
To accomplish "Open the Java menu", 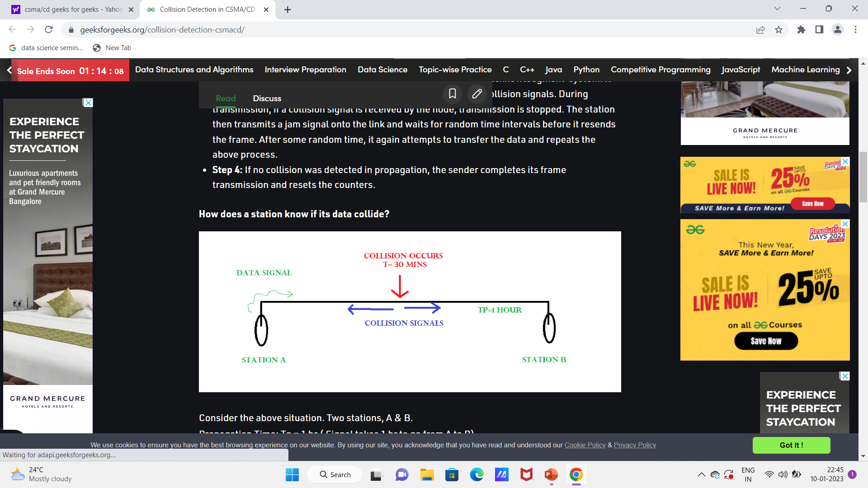I will (x=553, y=70).
